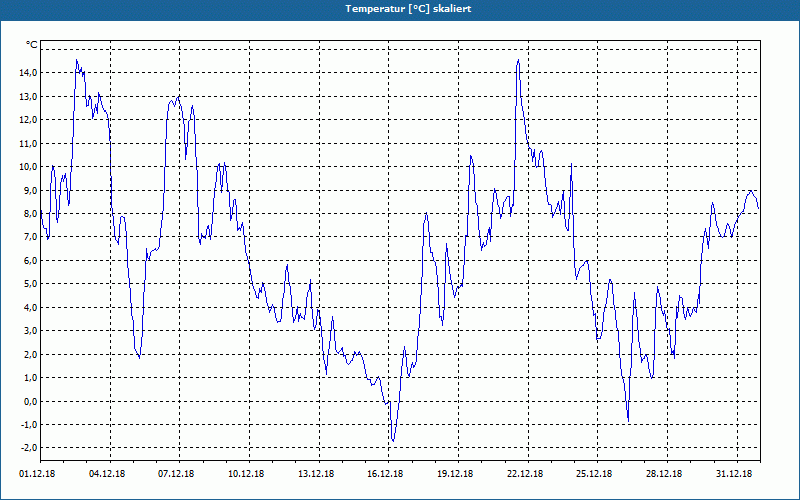
Task: Select the 3,0 y-axis label
Action: 30,331
